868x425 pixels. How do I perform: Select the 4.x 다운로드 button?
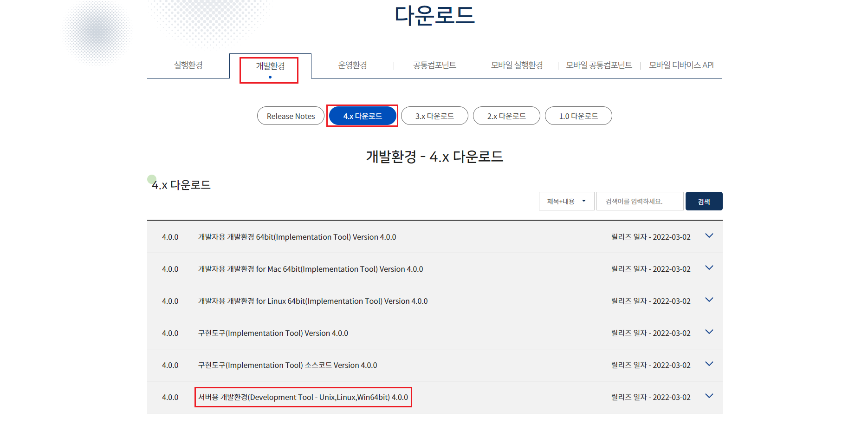(x=363, y=116)
